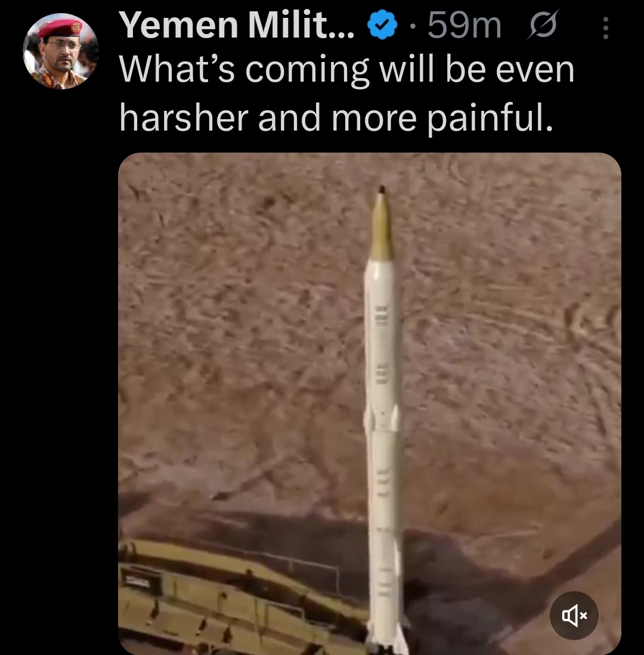Screen dimensions: 644x655
Task: Click the gold missile nose cone
Action: [x=382, y=223]
